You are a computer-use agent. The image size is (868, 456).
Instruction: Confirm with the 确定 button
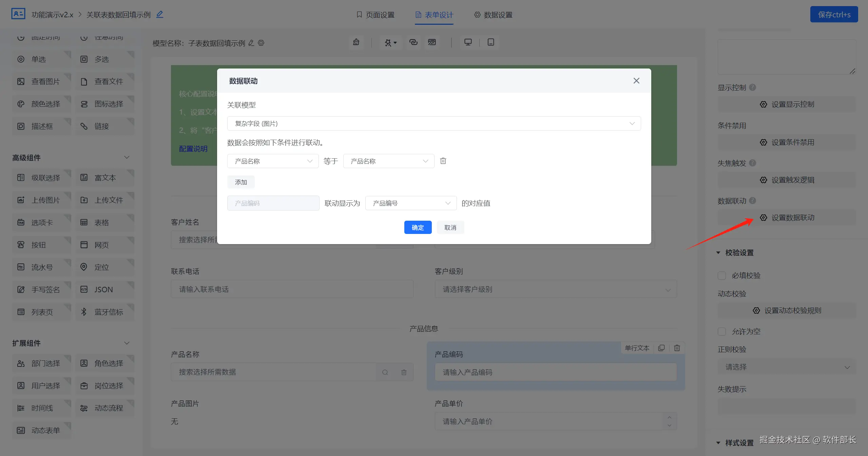pos(418,227)
